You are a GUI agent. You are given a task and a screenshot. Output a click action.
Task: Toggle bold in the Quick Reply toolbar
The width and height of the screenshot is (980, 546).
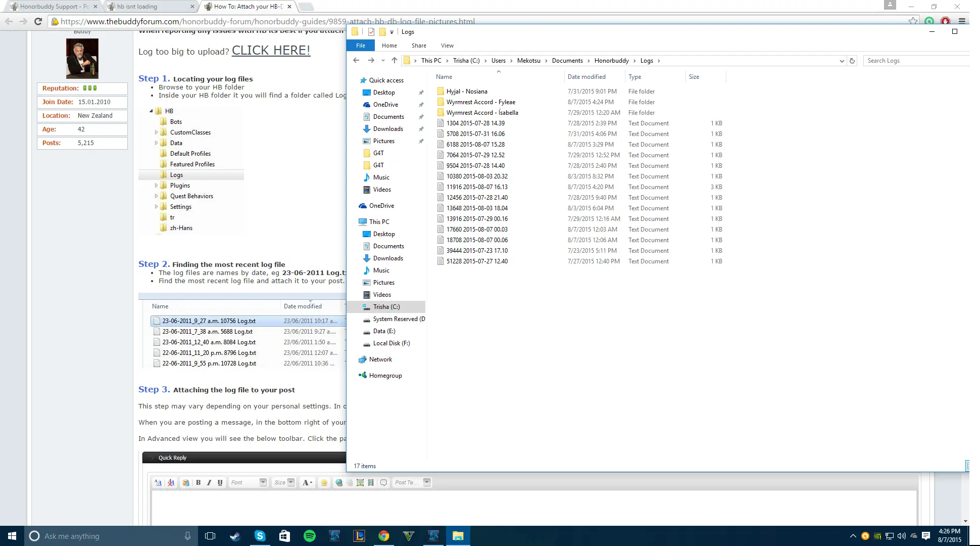(x=198, y=482)
